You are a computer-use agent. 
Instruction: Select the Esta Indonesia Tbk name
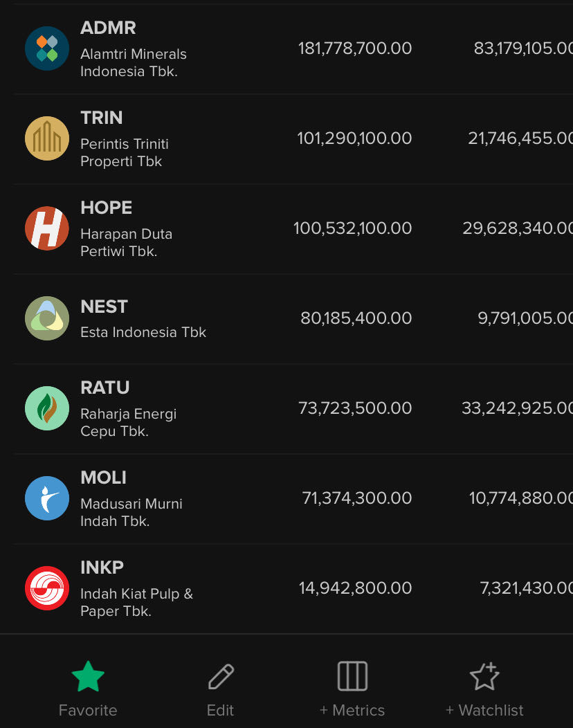click(143, 332)
